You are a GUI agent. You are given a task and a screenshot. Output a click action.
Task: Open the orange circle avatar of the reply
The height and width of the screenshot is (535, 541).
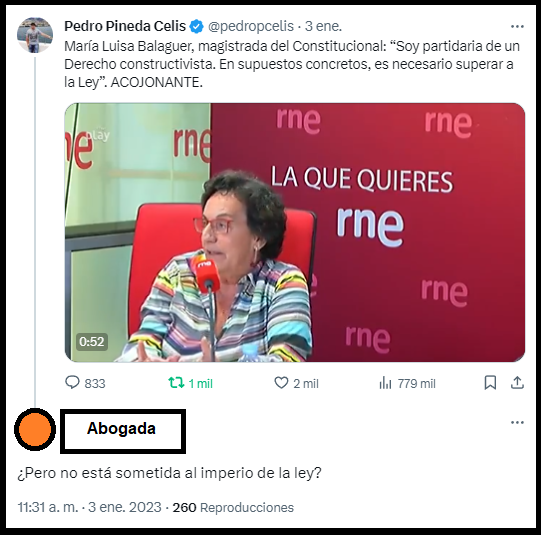coord(35,429)
